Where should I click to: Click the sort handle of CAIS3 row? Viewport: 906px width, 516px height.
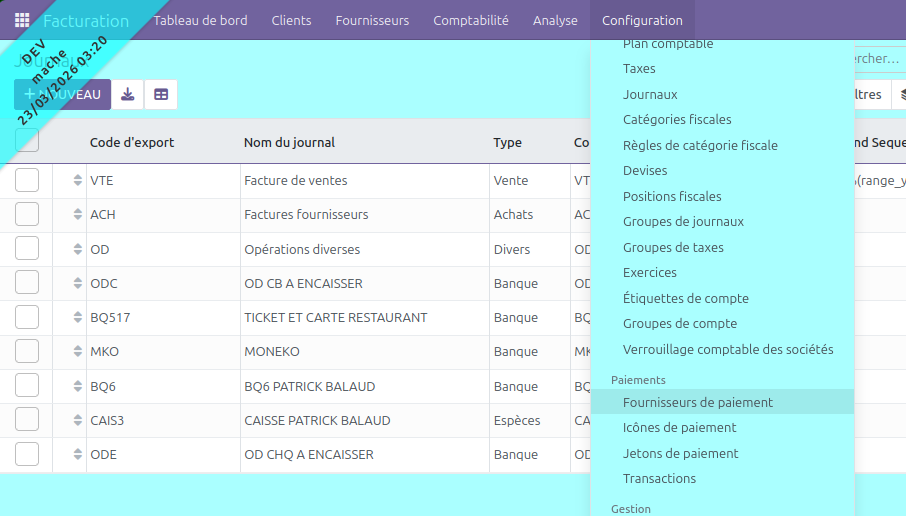pos(77,420)
